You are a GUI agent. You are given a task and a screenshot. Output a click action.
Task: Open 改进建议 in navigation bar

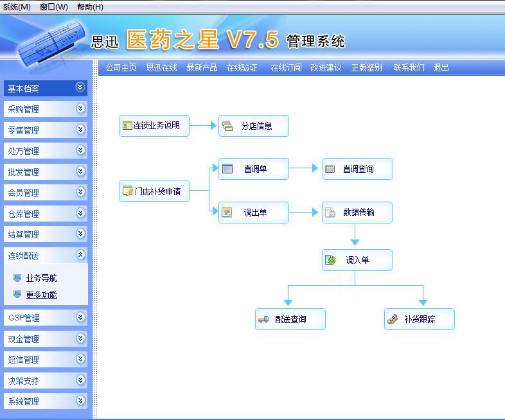pos(326,67)
